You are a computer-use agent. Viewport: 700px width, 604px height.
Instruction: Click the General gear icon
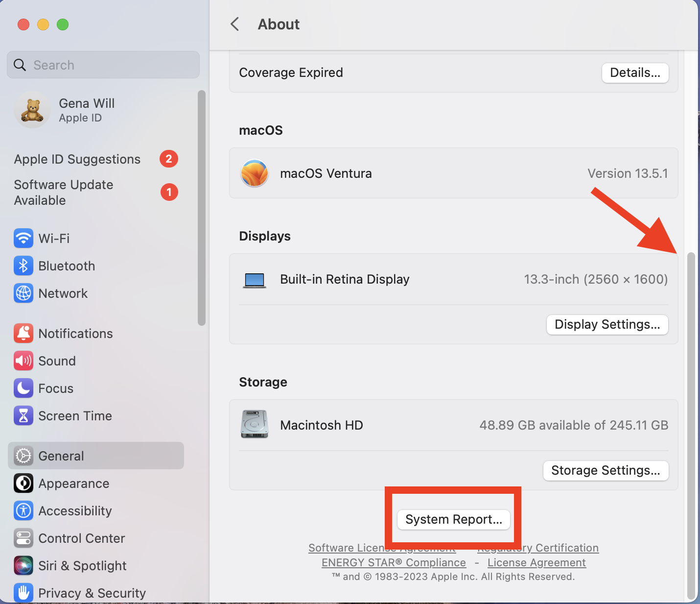[x=23, y=456]
